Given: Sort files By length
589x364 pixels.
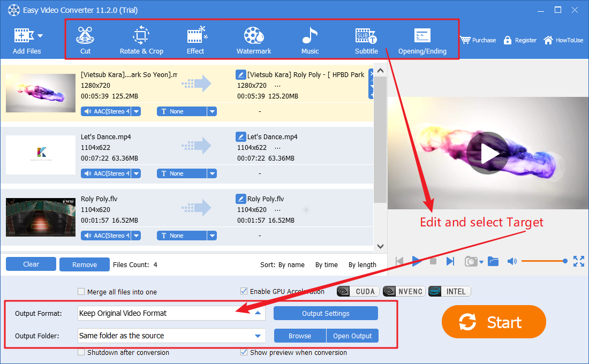Looking at the screenshot, I should pyautogui.click(x=363, y=265).
